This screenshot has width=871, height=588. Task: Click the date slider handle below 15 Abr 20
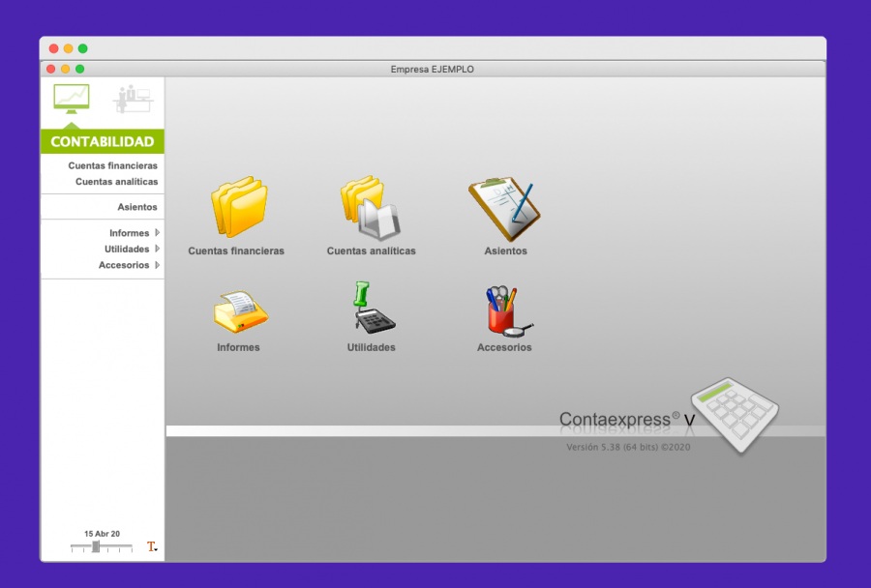[x=96, y=547]
